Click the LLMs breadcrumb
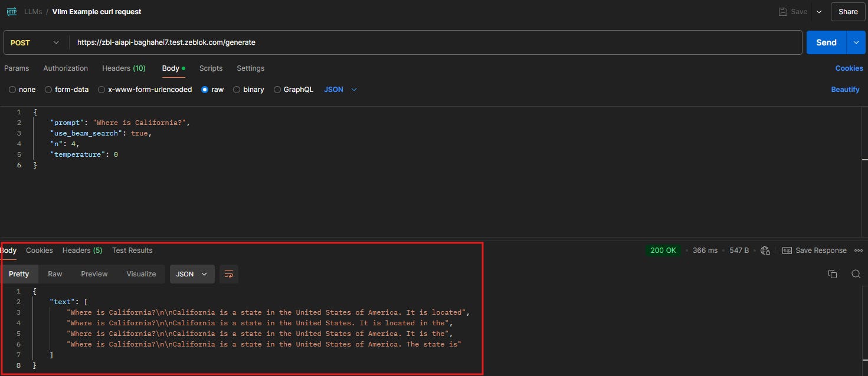Viewport: 868px width, 376px height. pos(33,12)
